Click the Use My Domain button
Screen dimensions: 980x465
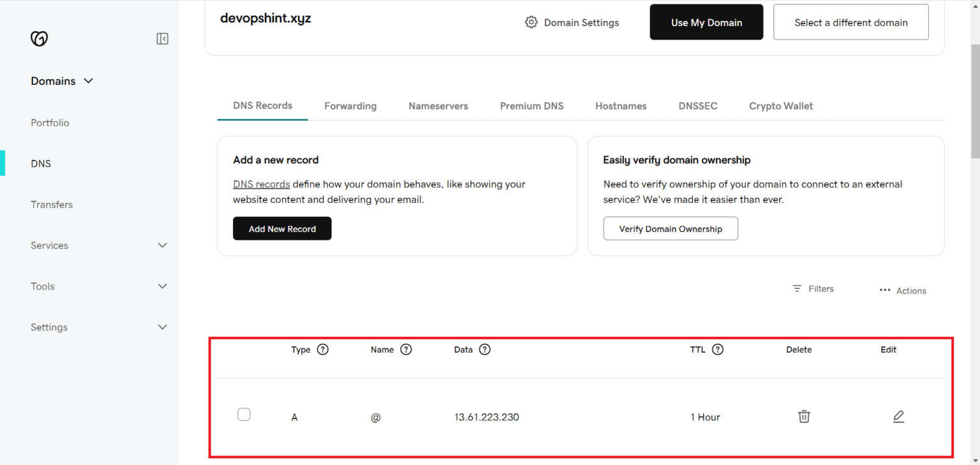706,22
